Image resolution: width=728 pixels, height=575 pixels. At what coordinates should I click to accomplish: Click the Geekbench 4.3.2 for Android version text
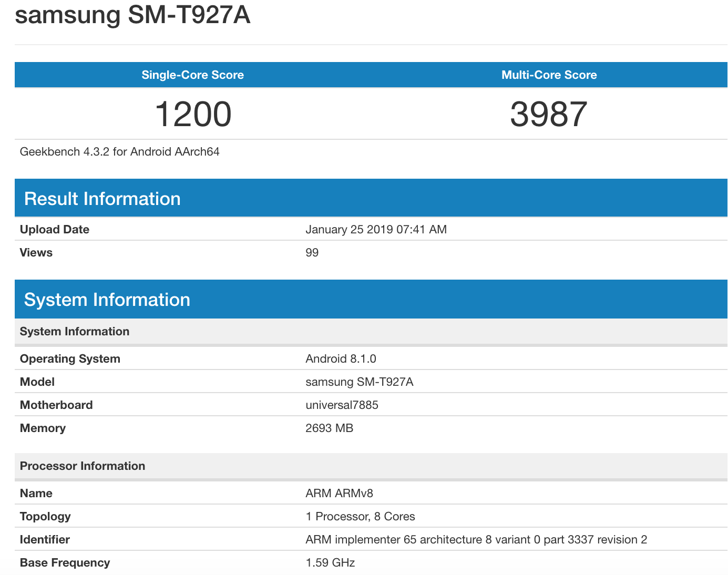tap(119, 152)
